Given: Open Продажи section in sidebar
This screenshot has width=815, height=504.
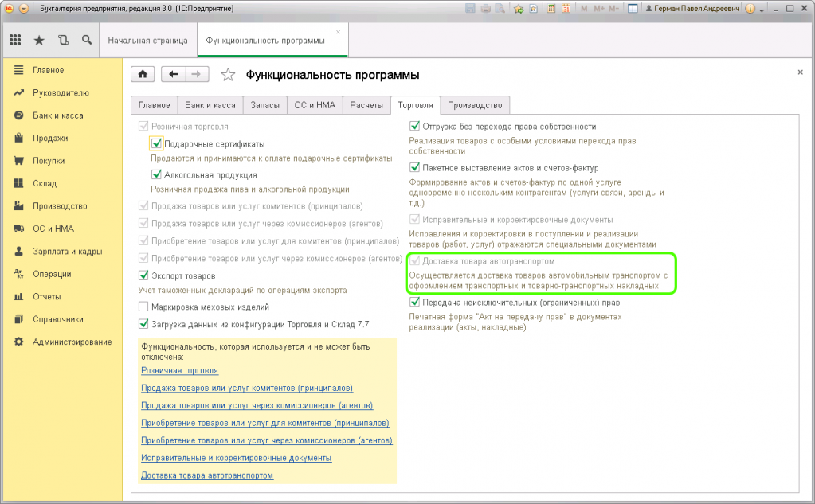Looking at the screenshot, I should point(50,138).
